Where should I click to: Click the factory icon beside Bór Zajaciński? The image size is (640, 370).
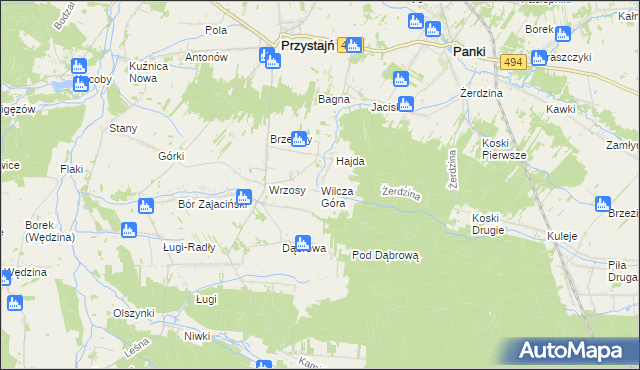click(x=244, y=197)
